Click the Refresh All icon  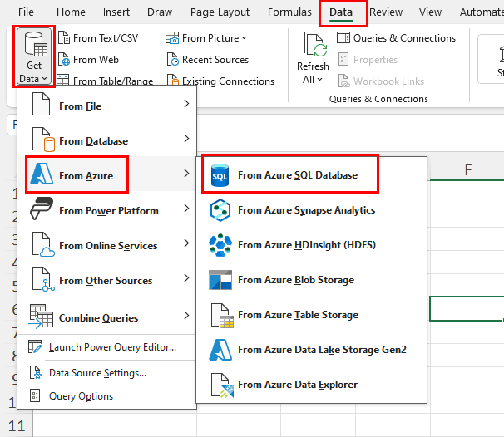[x=315, y=44]
